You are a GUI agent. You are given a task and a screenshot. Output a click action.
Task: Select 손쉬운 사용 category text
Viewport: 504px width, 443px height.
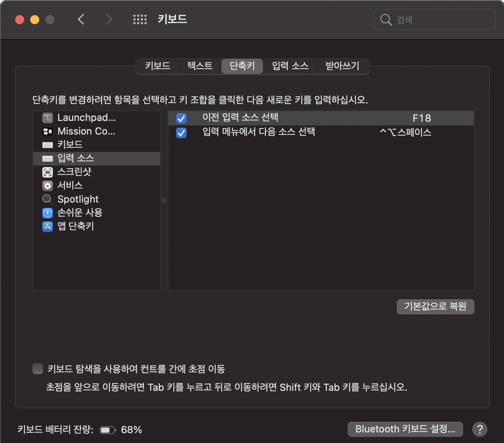80,213
